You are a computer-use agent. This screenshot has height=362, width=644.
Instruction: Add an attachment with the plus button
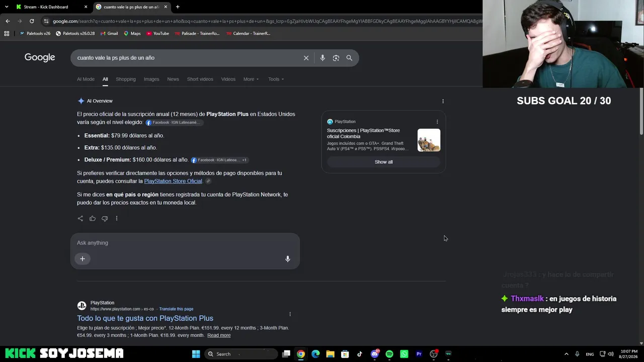(x=83, y=259)
